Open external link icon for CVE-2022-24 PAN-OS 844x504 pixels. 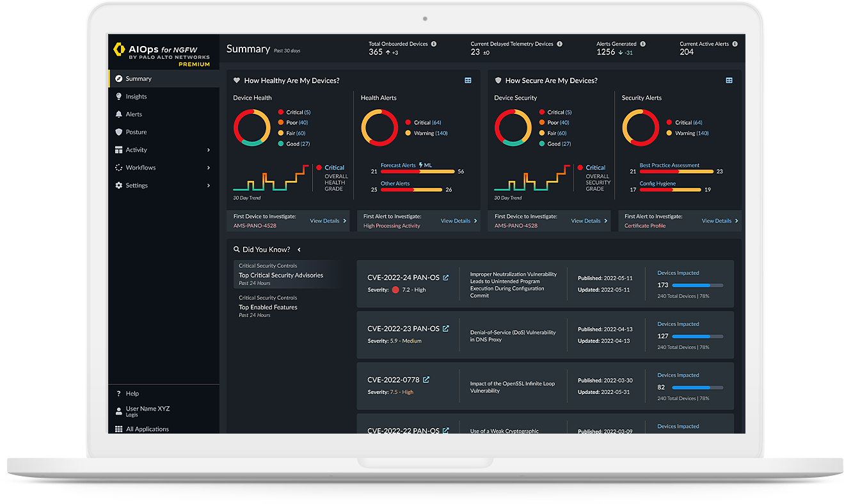click(x=446, y=278)
